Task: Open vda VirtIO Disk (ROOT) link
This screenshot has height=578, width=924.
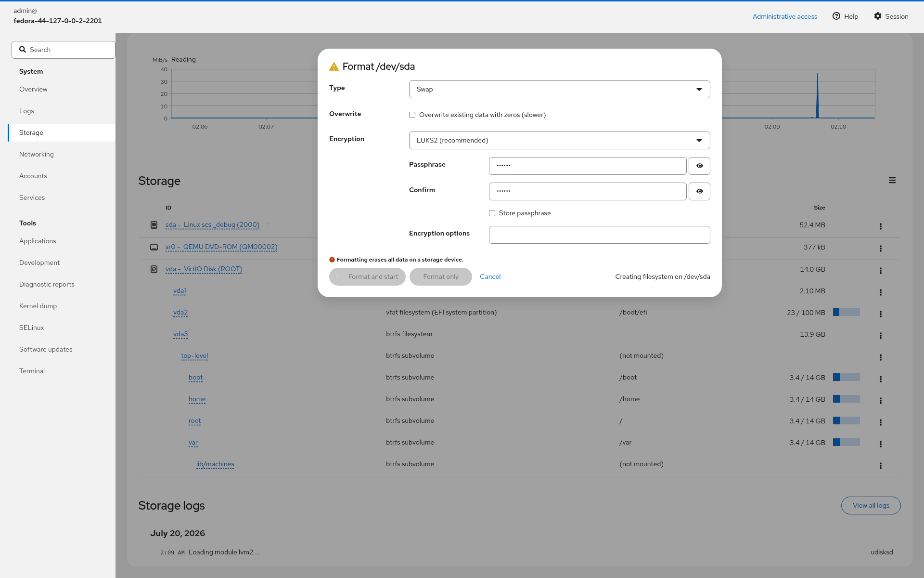Action: (x=204, y=269)
